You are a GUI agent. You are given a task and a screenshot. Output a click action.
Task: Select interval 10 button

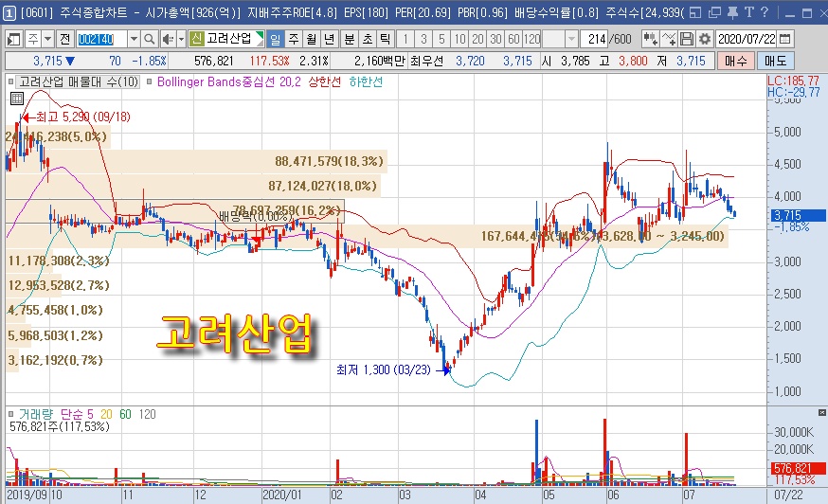459,39
